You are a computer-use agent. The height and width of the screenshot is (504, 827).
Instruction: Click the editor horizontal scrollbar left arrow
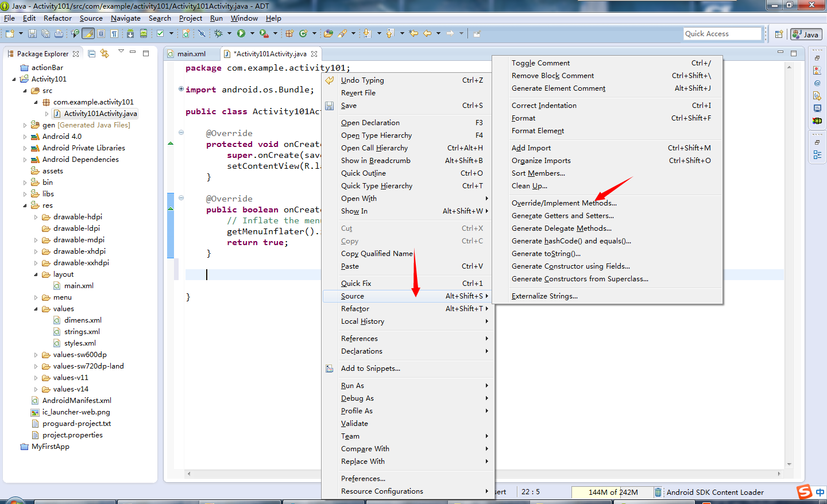point(188,474)
